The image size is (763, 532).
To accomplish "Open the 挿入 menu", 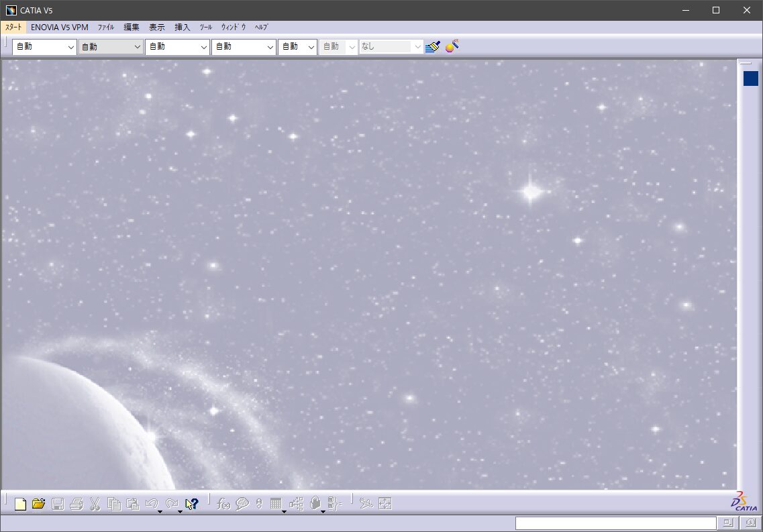I will (x=183, y=28).
